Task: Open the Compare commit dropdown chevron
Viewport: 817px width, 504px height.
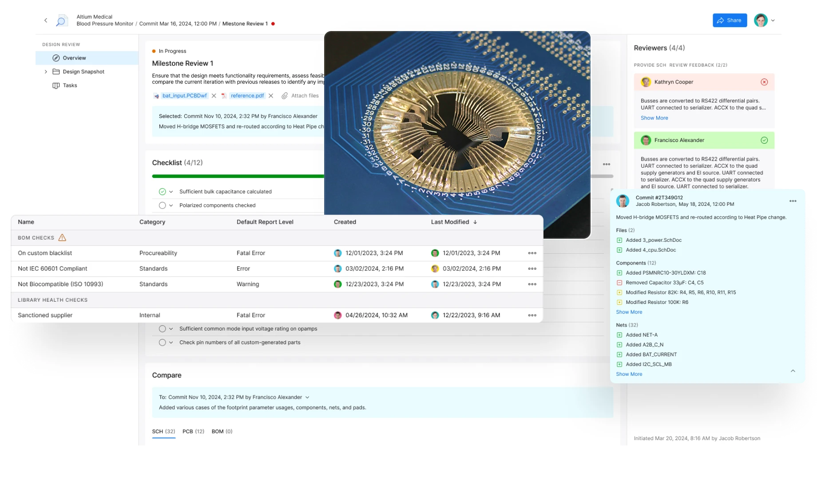Action: 307,398
